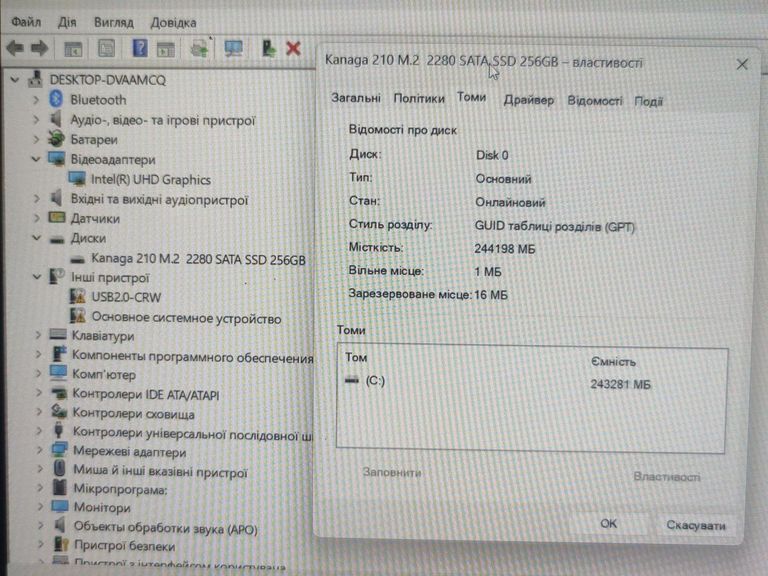Viewport: 768px width, 576px height.
Task: Expand Аудіо-, відео- та ігрові пристрої
Action: coord(35,120)
